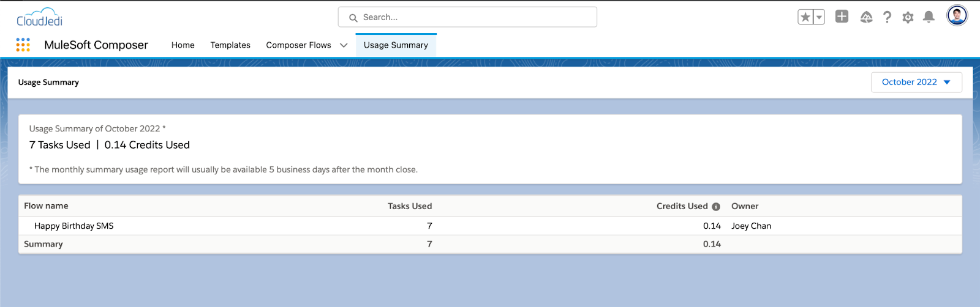Image resolution: width=980 pixels, height=307 pixels.
Task: Focus the Search input field
Action: (x=467, y=17)
